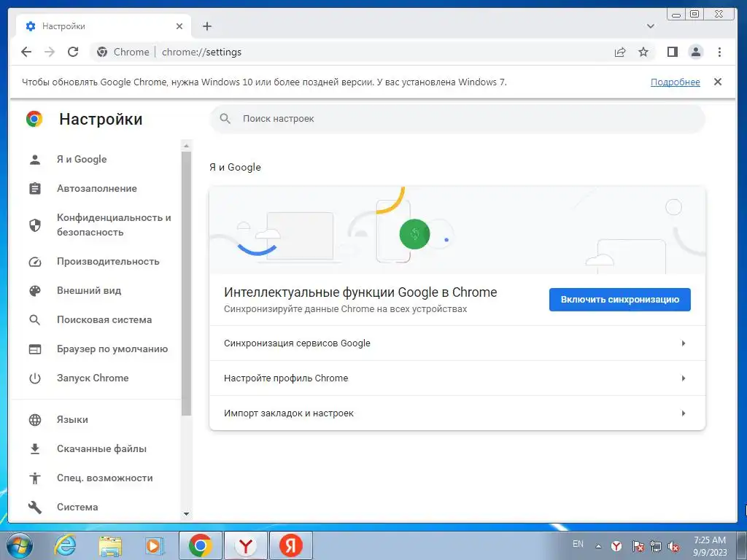Open the Chrome three-dot menu
Screen dimensions: 747x560
pos(719,52)
